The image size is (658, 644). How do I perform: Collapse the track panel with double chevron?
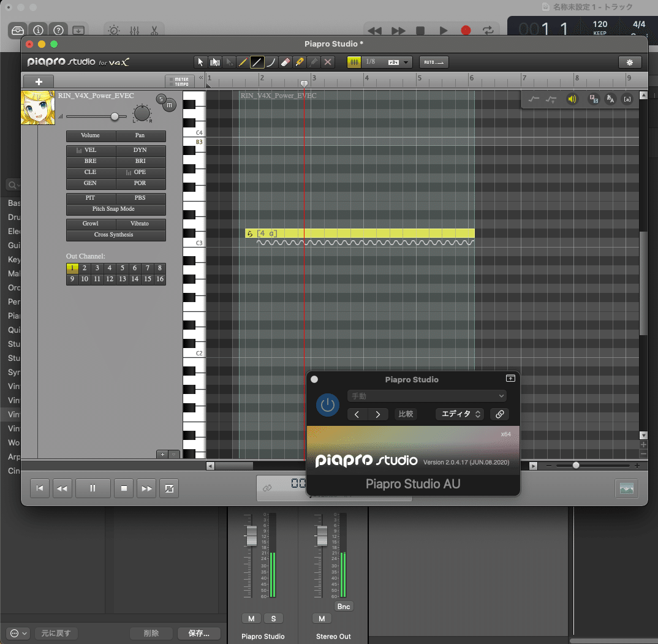pyautogui.click(x=201, y=78)
